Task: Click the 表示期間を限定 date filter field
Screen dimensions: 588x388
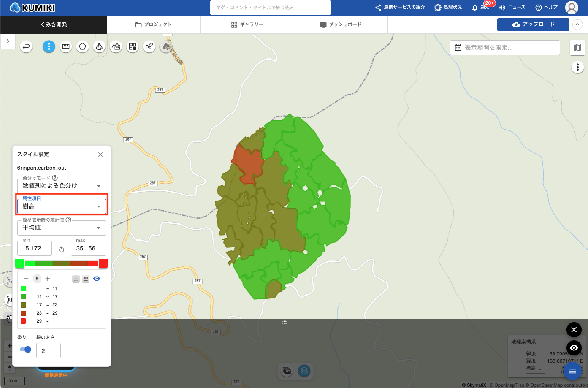Action: 505,48
